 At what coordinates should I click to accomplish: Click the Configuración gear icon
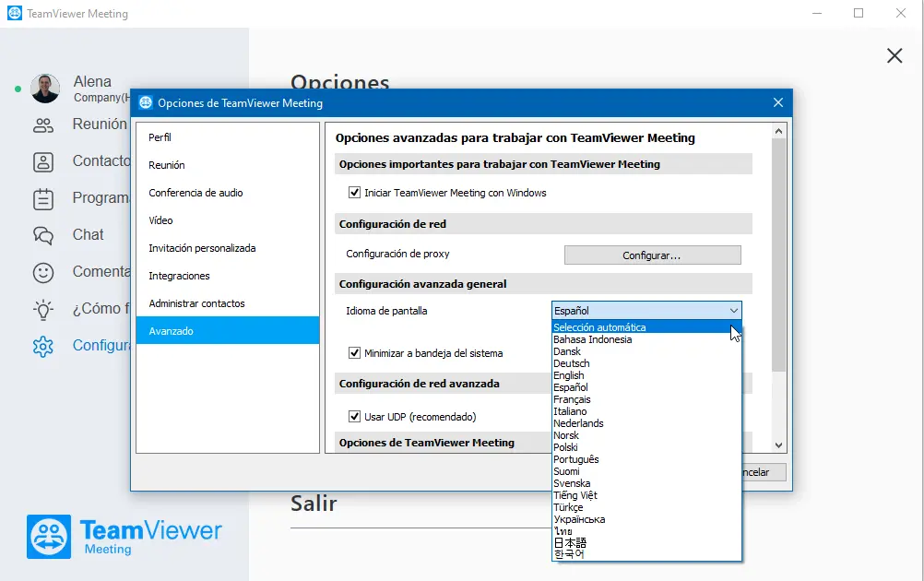coord(43,347)
